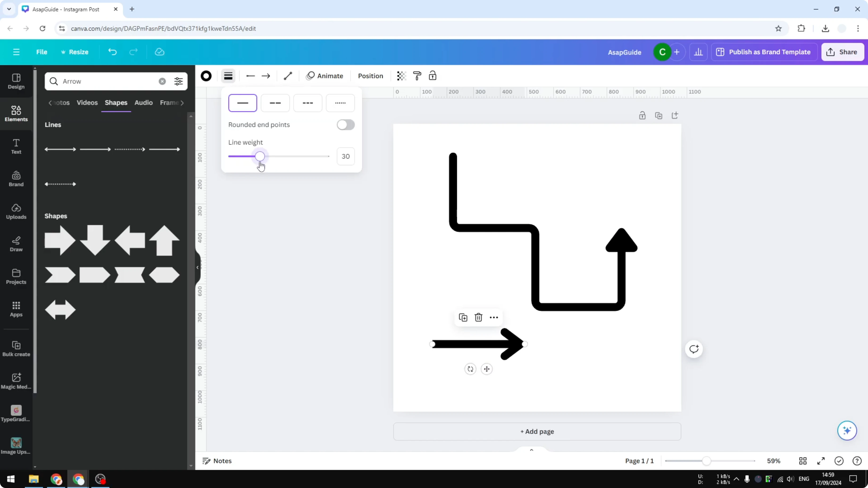This screenshot has width=868, height=488.
Task: Click the copy style paint roller
Action: [x=417, y=76]
